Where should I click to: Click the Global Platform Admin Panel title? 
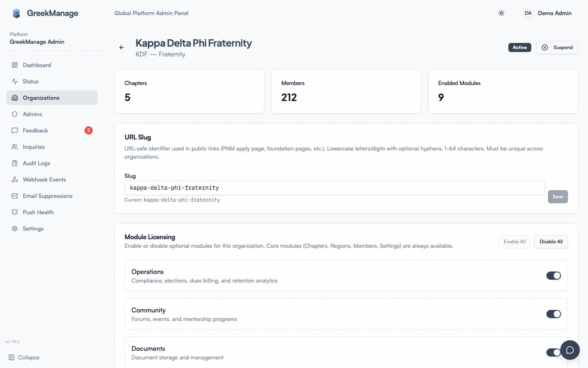click(x=151, y=13)
